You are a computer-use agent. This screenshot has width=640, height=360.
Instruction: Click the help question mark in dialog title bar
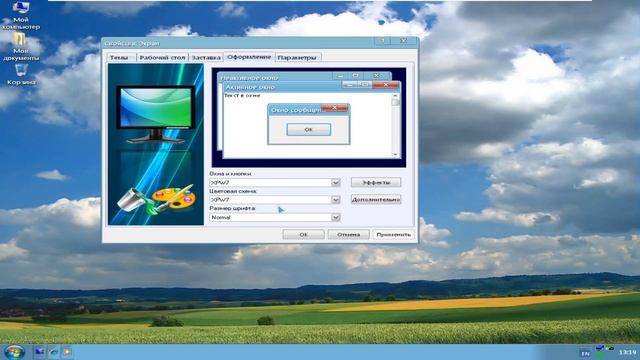click(383, 41)
